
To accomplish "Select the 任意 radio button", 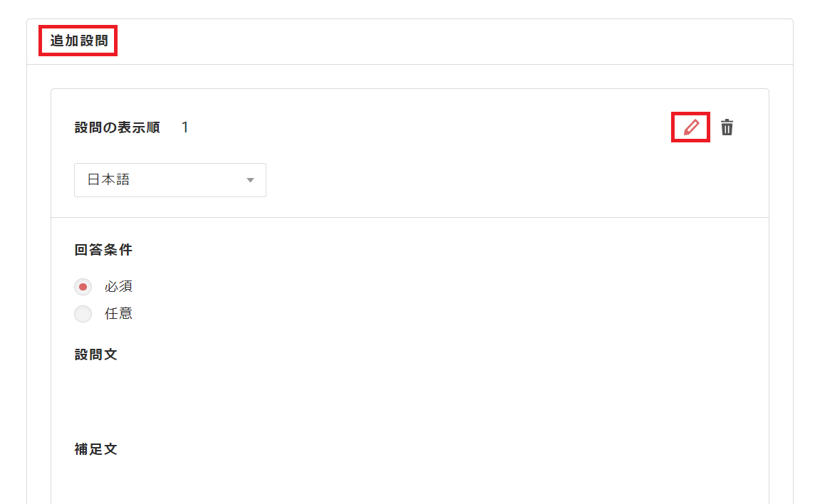I will point(83,313).
